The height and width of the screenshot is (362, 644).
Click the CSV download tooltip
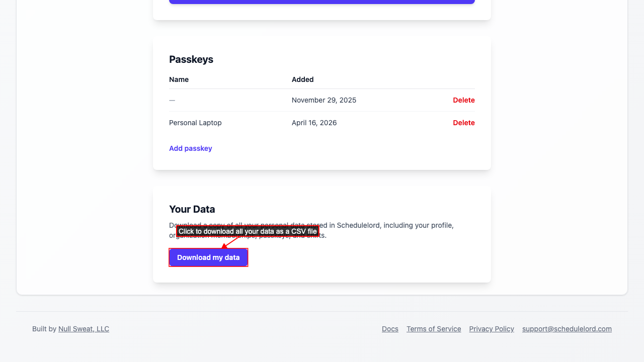tap(248, 231)
